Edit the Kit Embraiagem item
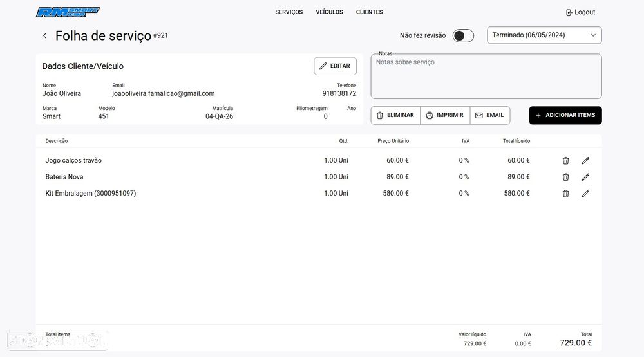Image resolution: width=644 pixels, height=357 pixels. pos(585,194)
